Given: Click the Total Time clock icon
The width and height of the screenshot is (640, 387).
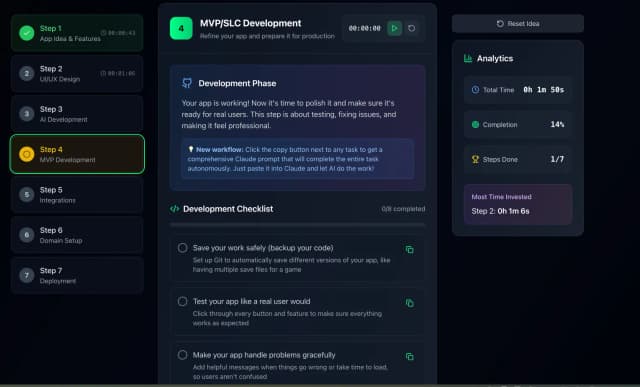Looking at the screenshot, I should tap(475, 90).
